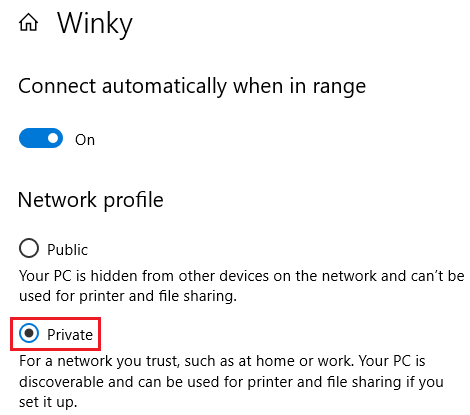This screenshot has height=415, width=470.
Task: Click the Private profile description paragraph
Action: (231, 381)
